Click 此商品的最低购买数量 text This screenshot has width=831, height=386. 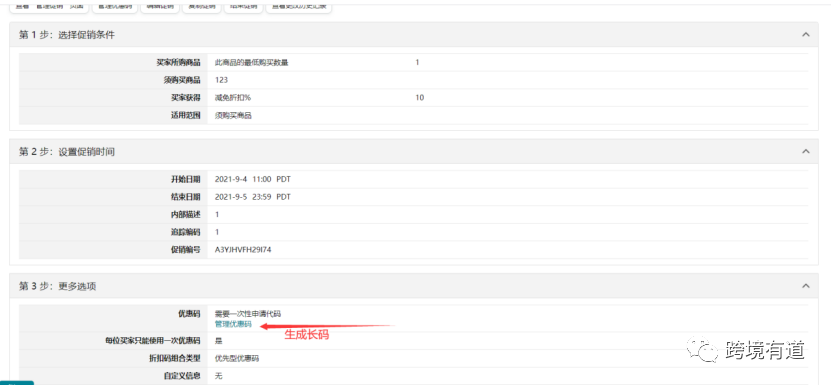(251, 63)
